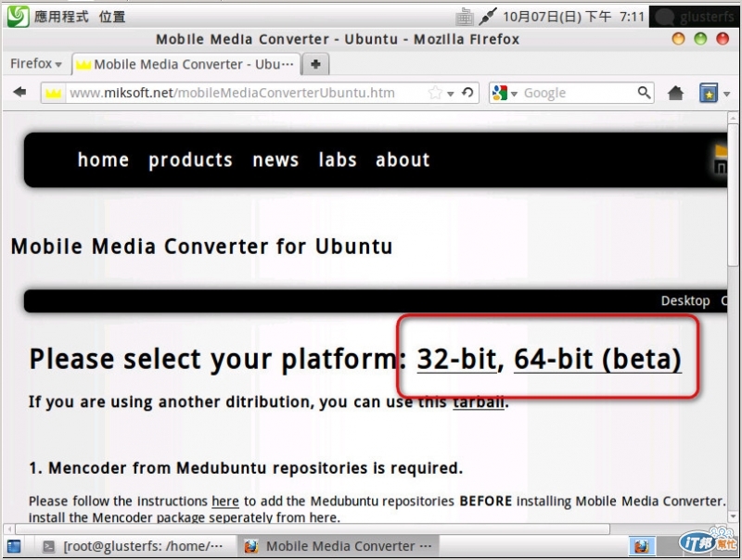Go back with the browser back arrow
This screenshot has width=742, height=560.
pyautogui.click(x=19, y=92)
